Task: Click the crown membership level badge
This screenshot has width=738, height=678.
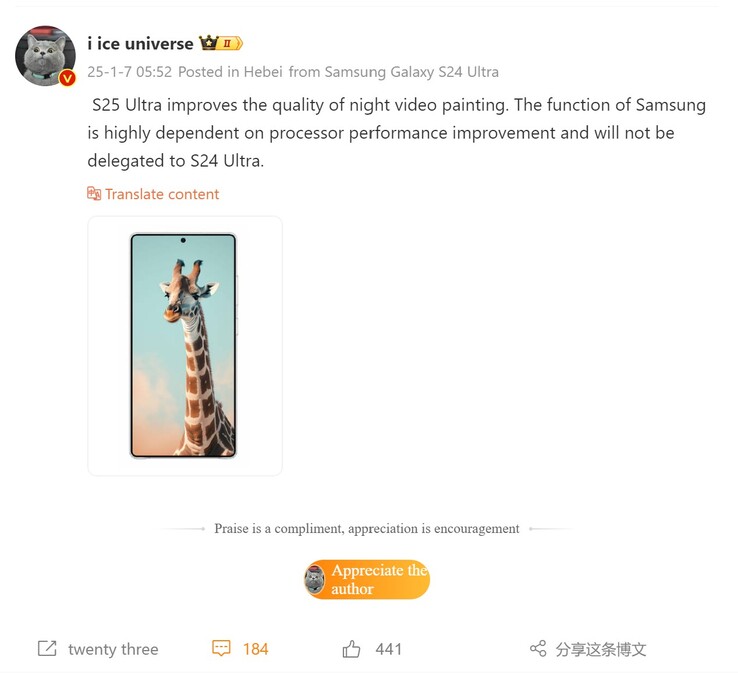Action: pyautogui.click(x=220, y=43)
